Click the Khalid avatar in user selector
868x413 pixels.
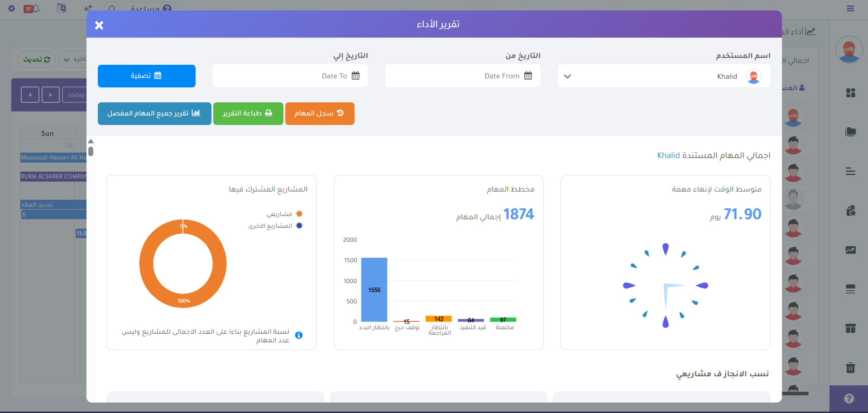click(753, 76)
